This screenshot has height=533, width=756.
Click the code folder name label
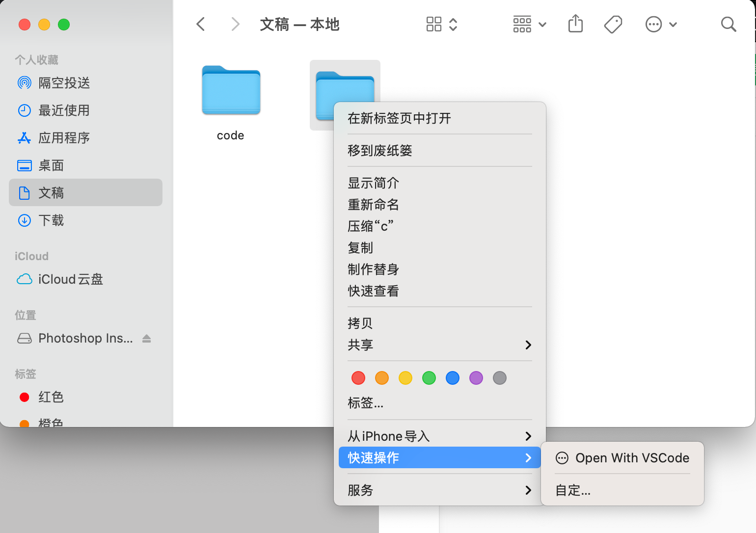tap(231, 135)
